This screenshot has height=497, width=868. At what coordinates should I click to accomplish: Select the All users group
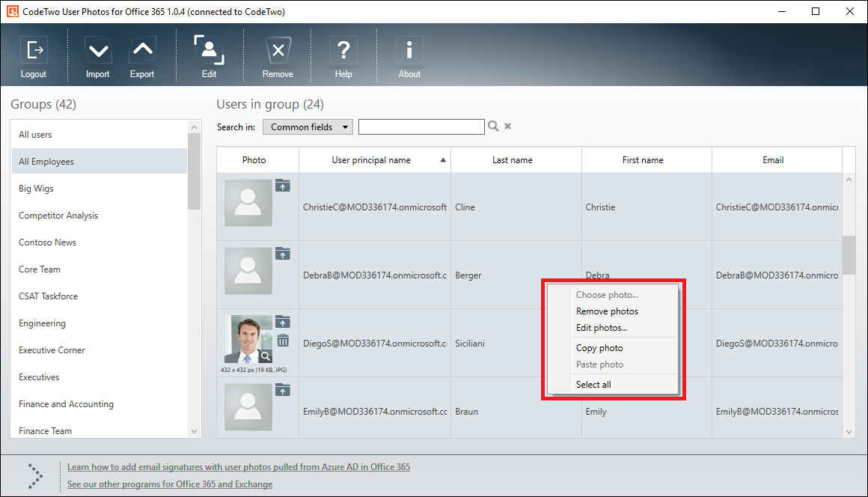[100, 135]
